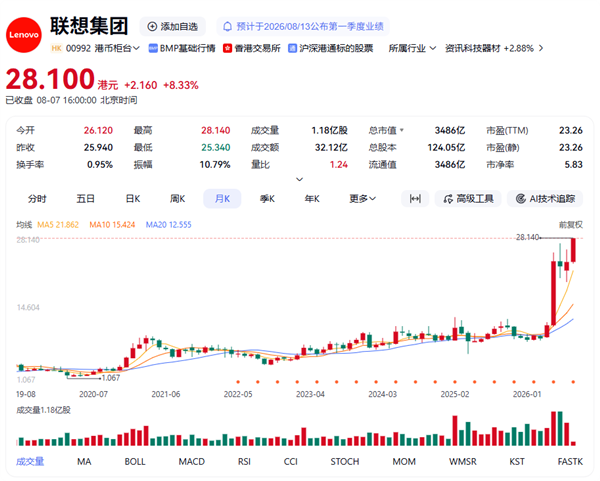Viewport: 600px width, 481px height.
Task: Select the 月K chart tab
Action: point(222,199)
